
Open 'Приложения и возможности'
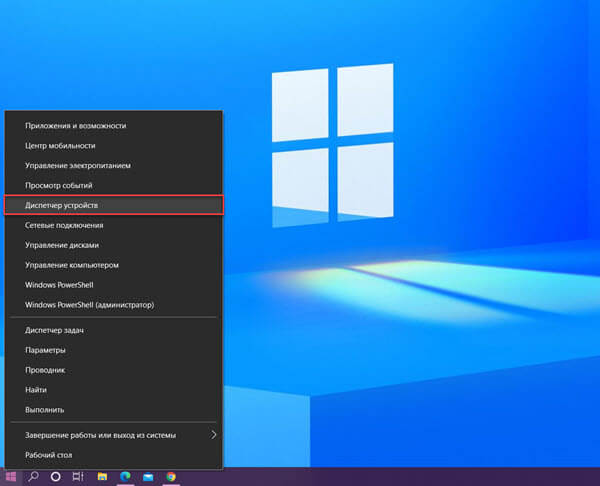[89, 126]
